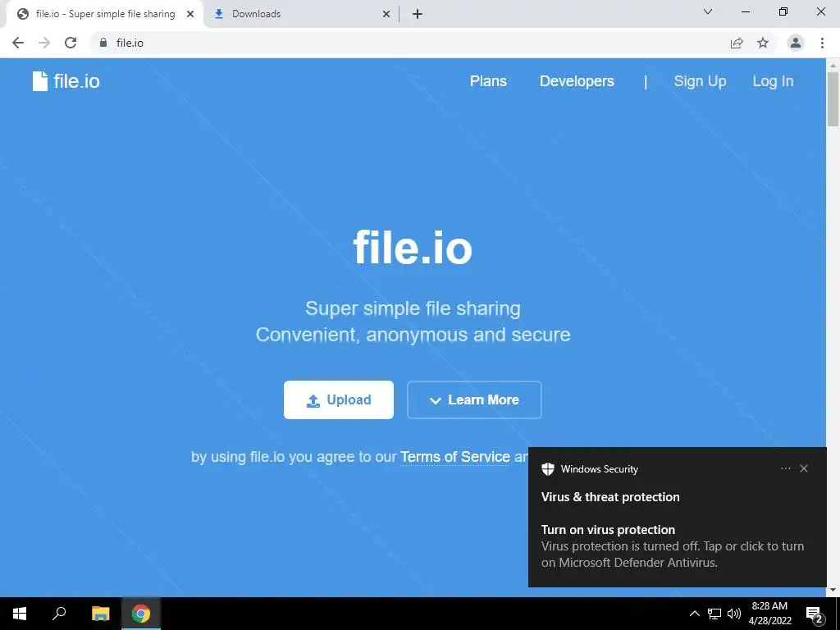Reload the file.io page
Viewport: 840px width, 630px height.
coord(71,43)
